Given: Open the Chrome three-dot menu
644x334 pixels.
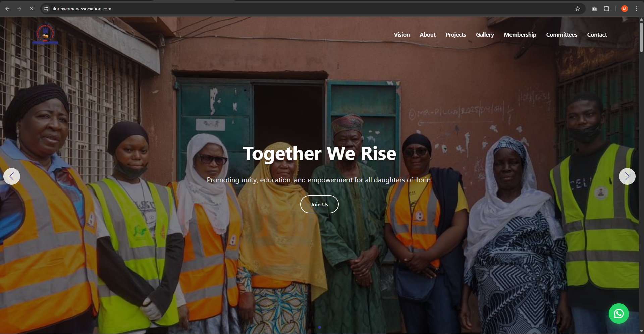Looking at the screenshot, I should (x=636, y=9).
